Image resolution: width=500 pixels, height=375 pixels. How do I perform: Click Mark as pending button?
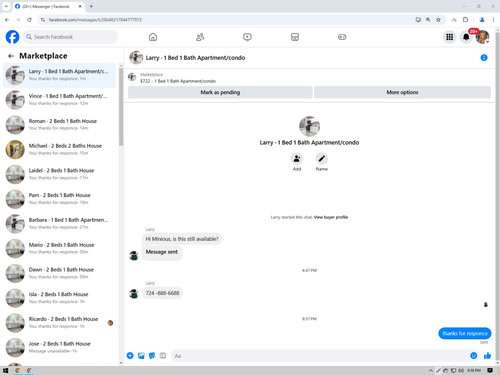220,92
